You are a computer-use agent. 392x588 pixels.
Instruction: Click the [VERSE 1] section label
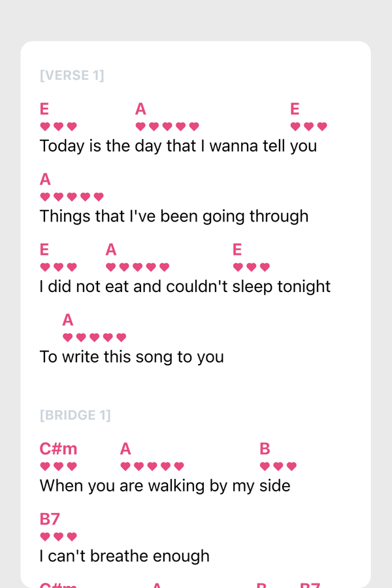(72, 76)
